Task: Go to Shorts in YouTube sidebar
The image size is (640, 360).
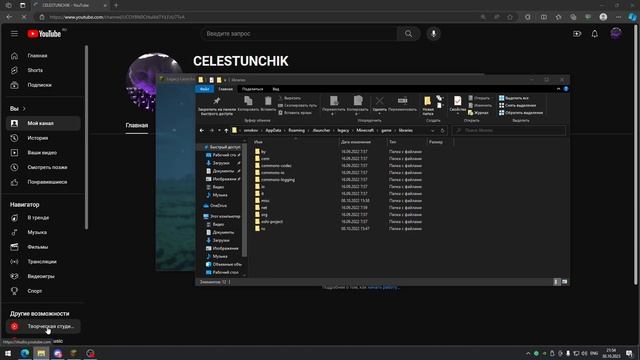Action: pos(43,70)
